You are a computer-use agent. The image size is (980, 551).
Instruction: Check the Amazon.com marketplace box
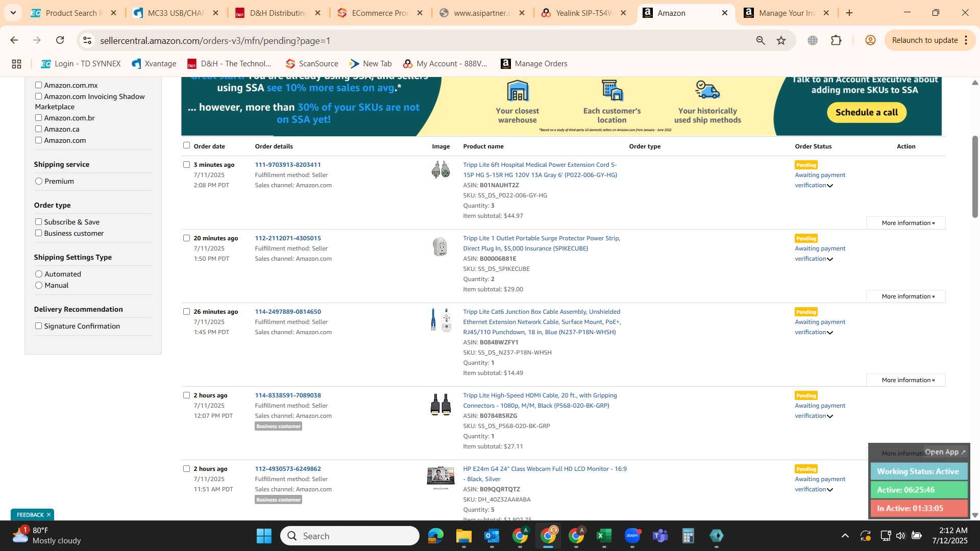tap(38, 140)
